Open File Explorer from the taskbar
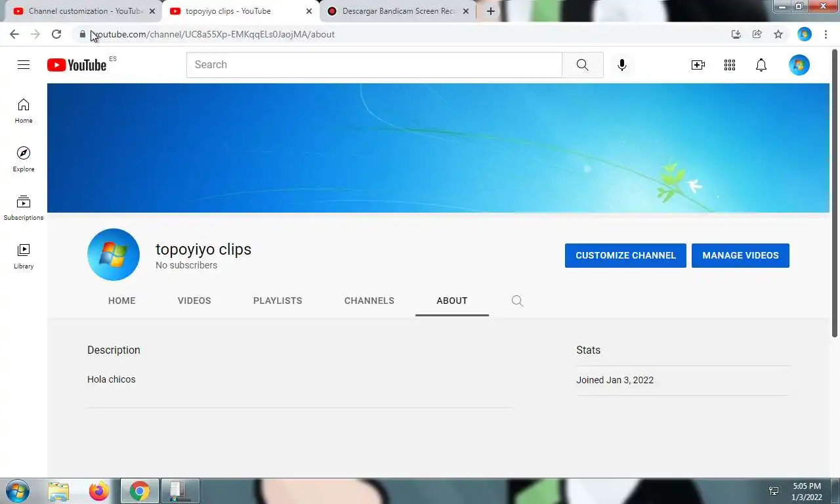Viewport: 840px width, 504px height. tap(58, 491)
